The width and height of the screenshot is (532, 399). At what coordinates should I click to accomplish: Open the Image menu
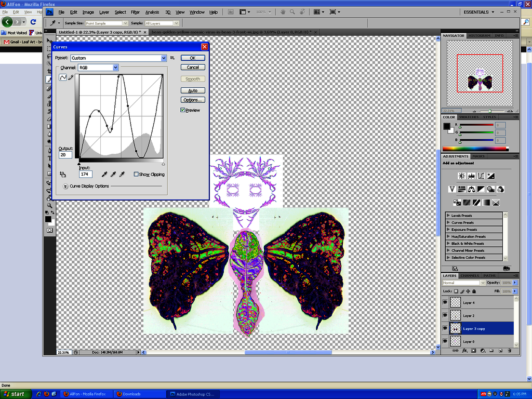pyautogui.click(x=88, y=12)
